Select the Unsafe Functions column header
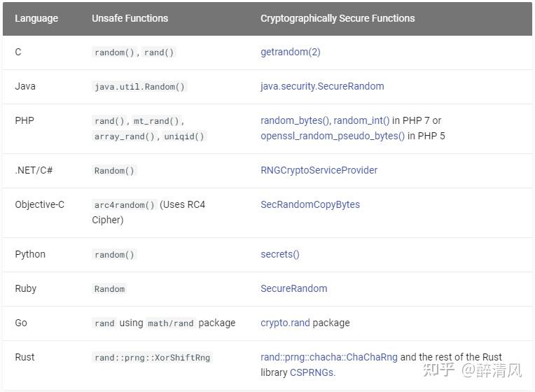This screenshot has width=535, height=392. click(130, 18)
